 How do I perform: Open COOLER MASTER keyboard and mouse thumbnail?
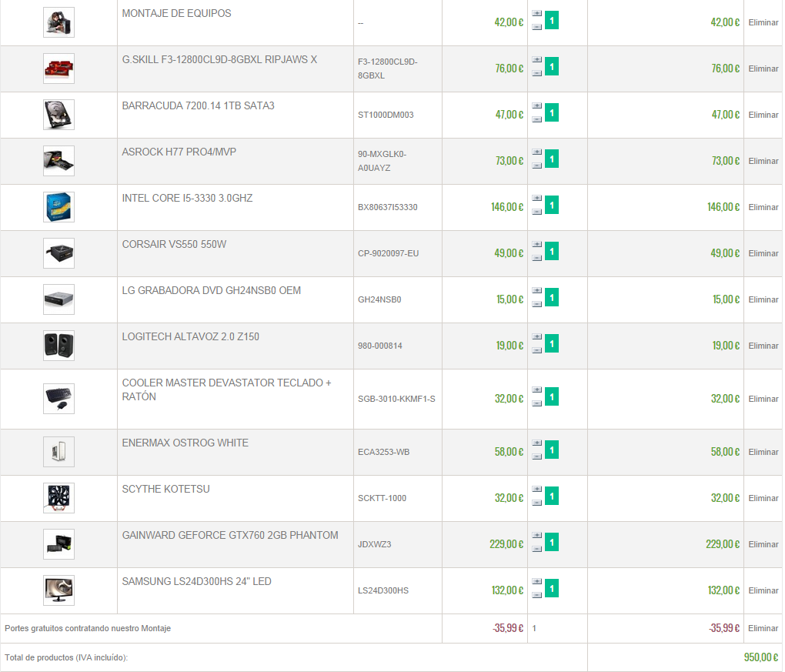pos(58,399)
